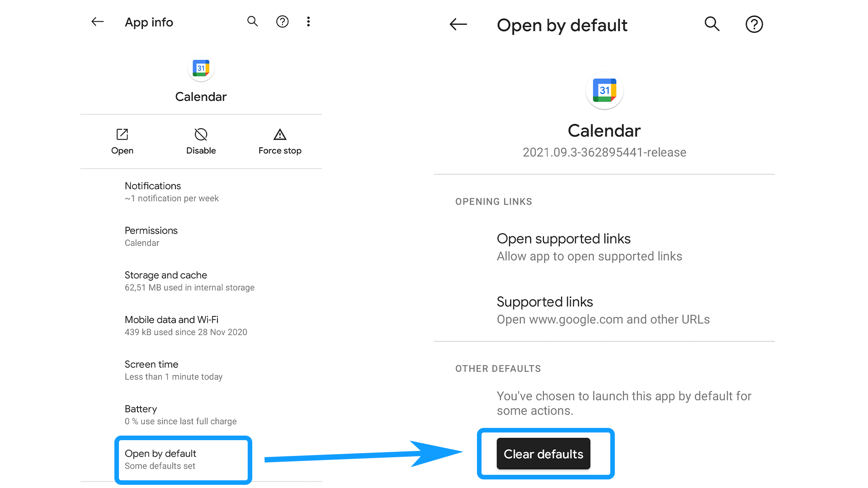Open Permissions settings entry
Image resolution: width=868 pixels, height=488 pixels.
click(201, 236)
